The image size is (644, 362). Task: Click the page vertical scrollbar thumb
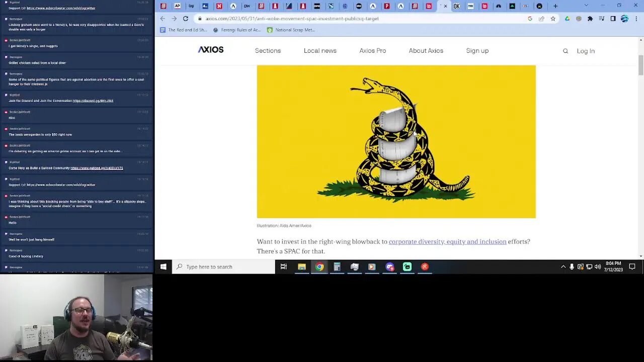coord(640,65)
